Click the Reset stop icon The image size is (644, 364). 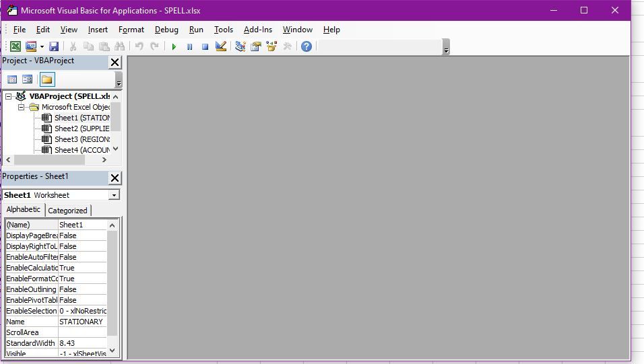click(x=205, y=46)
